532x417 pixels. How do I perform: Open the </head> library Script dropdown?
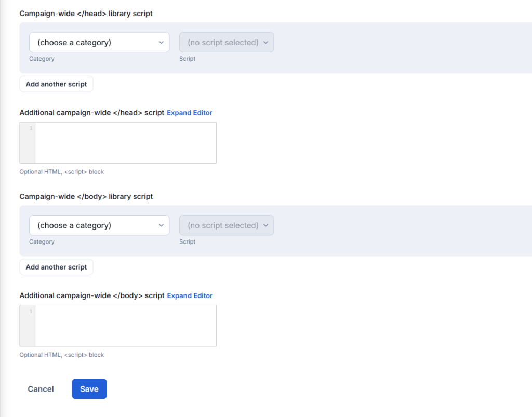(227, 43)
